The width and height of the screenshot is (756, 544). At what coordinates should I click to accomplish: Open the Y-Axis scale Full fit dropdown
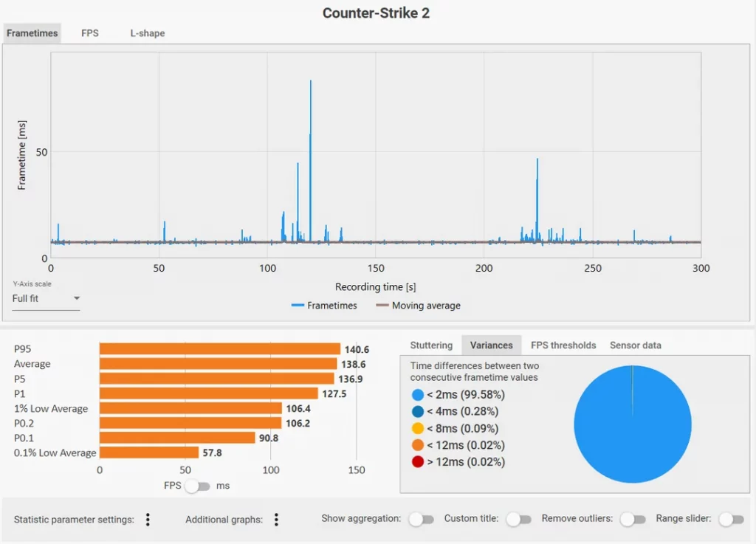click(x=46, y=299)
